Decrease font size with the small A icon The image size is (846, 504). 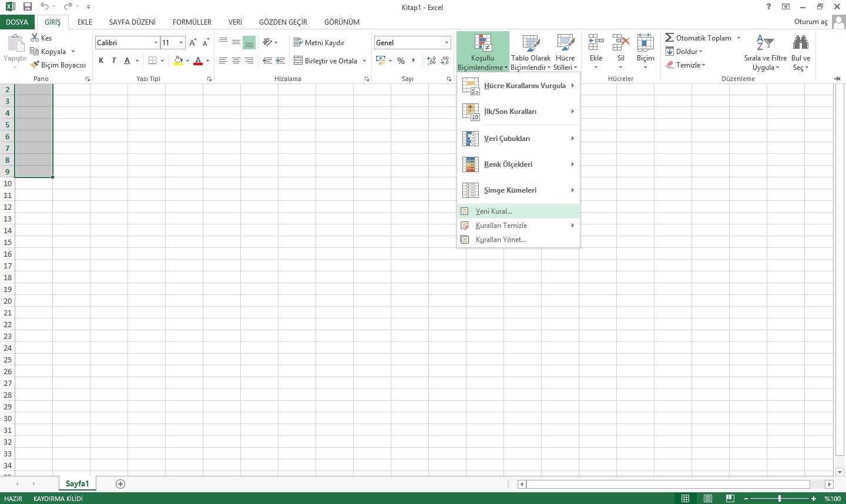point(206,43)
